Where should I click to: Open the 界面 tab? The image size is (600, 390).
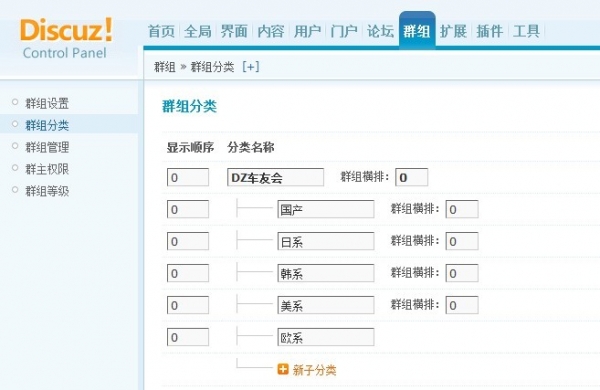[x=234, y=31]
